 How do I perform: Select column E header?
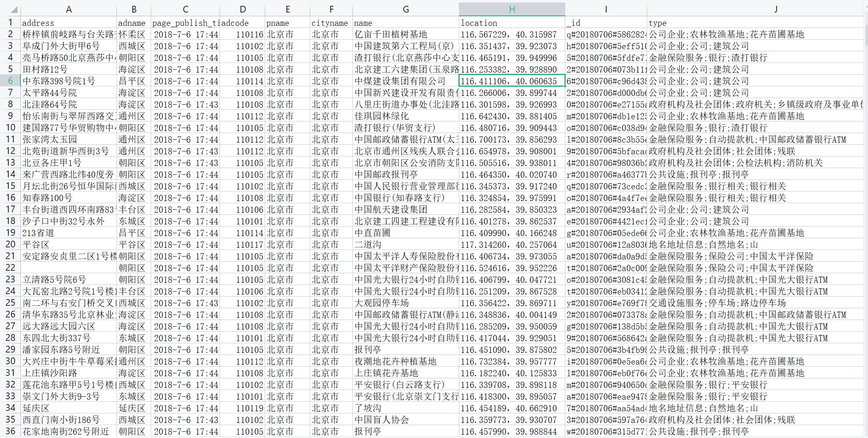287,9
